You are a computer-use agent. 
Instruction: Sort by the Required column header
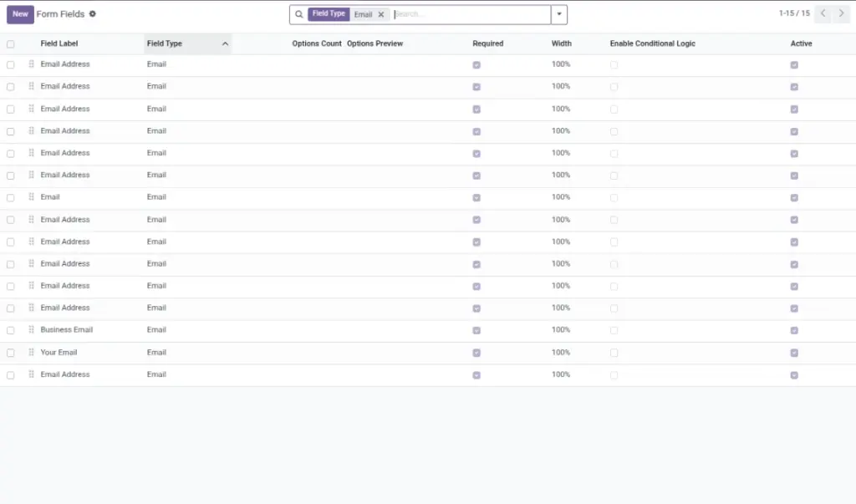[x=488, y=43]
